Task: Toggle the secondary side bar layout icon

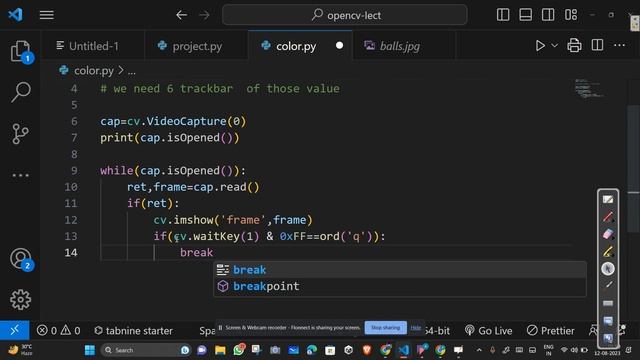Action: tap(548, 15)
